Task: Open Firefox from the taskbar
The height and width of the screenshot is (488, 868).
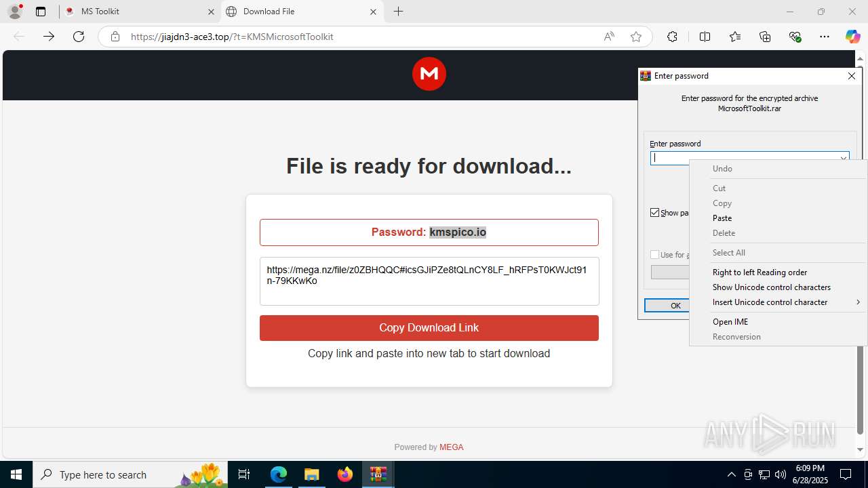Action: [x=345, y=474]
